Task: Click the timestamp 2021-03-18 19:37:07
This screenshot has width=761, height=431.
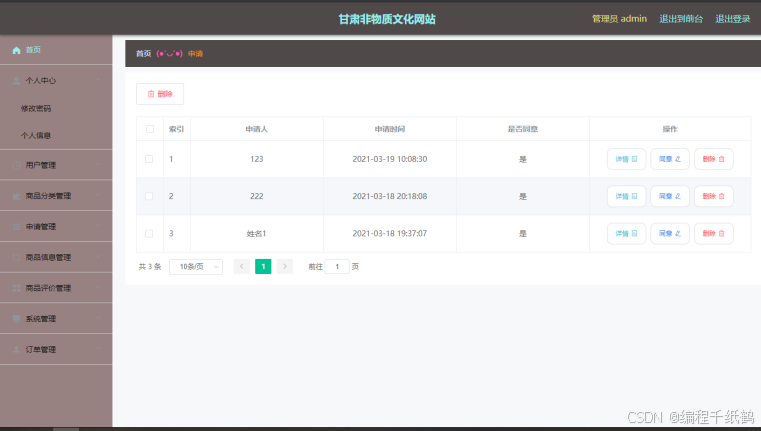Action: (x=390, y=233)
